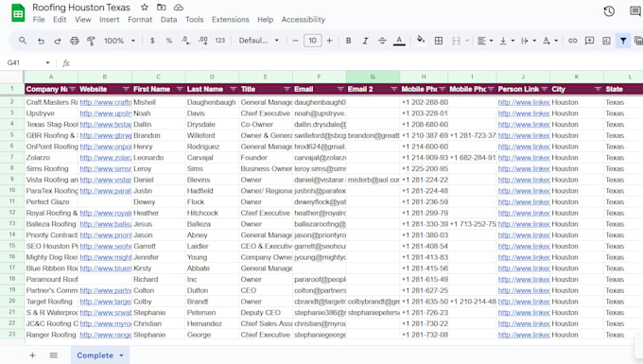Open the Insert menu
The height and width of the screenshot is (364, 643).
pos(109,19)
